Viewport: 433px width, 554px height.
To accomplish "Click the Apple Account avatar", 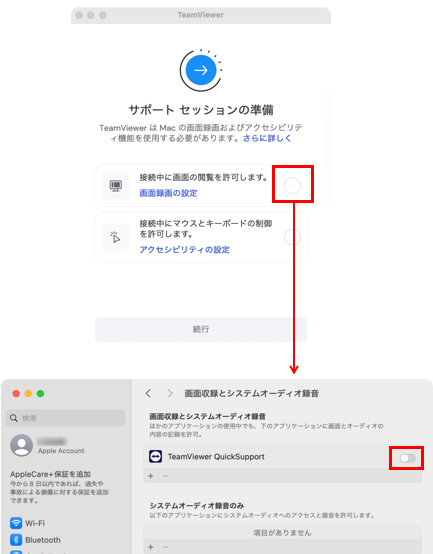I will pos(22,445).
